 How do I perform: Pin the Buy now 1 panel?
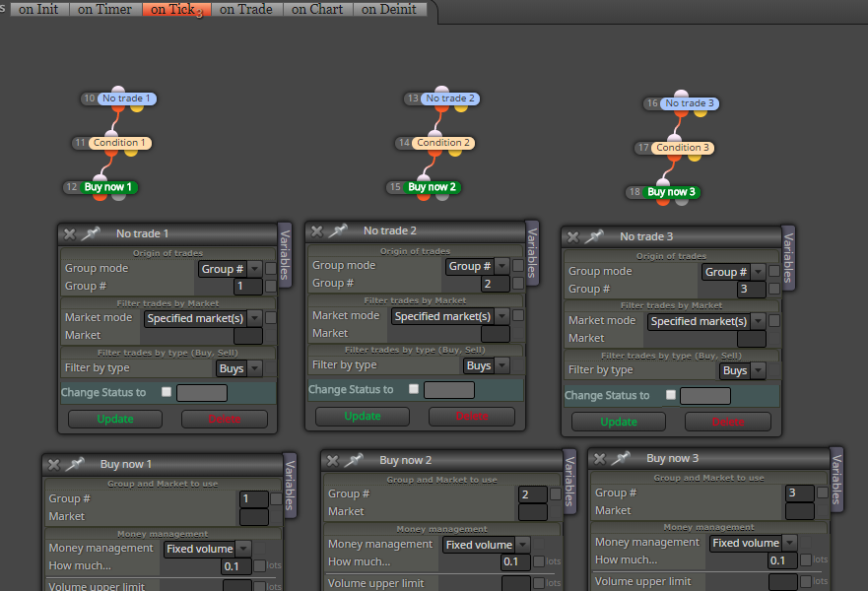[x=75, y=464]
